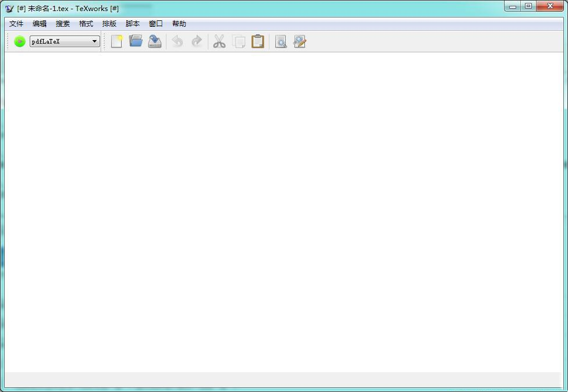Paste using the clipboard icon
The image size is (568, 392).
click(258, 41)
